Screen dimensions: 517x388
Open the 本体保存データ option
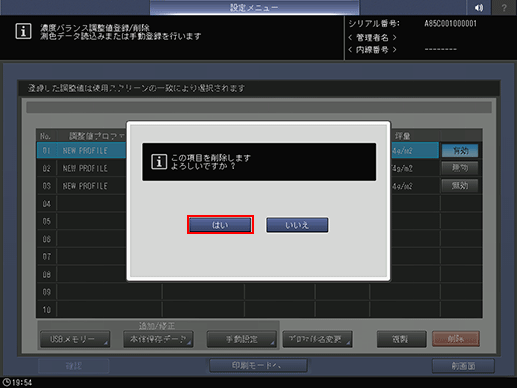click(158, 339)
